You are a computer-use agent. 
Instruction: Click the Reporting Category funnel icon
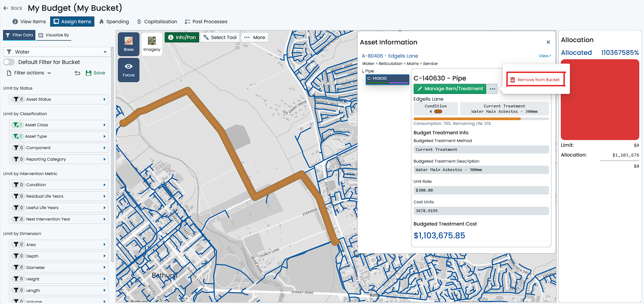coord(16,159)
